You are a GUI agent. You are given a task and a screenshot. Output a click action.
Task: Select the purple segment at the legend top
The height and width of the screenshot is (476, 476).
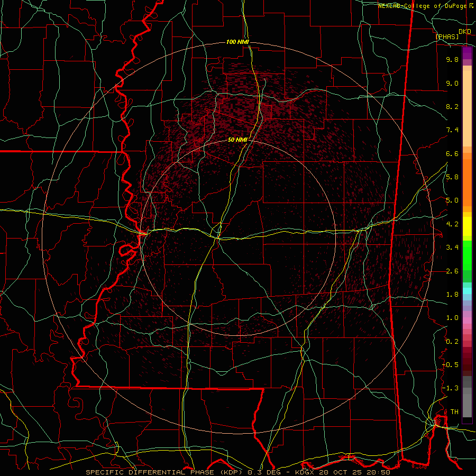(x=467, y=53)
